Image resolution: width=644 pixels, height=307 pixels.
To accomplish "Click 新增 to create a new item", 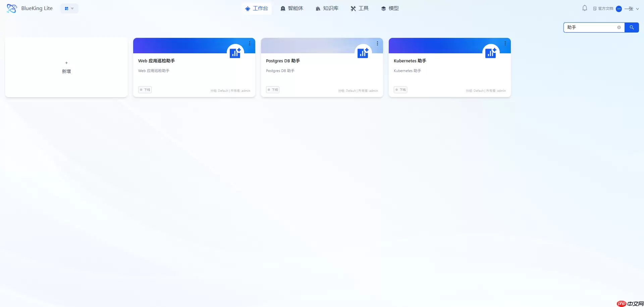I will [x=66, y=67].
